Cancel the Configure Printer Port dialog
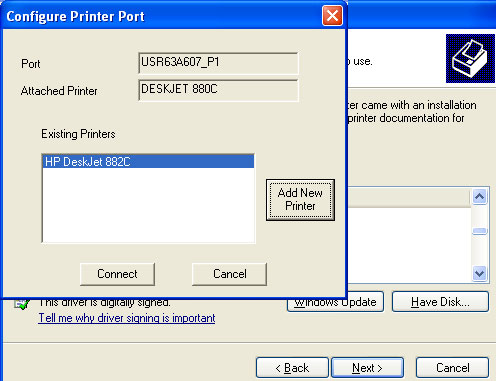Viewport: 496px width, 381px height. tap(230, 274)
